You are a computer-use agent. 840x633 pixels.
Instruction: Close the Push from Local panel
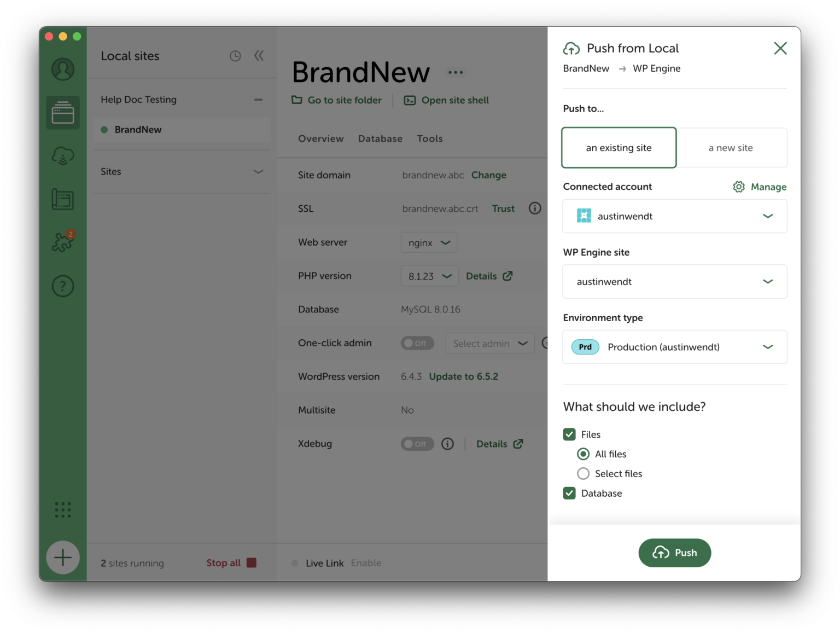[x=780, y=48]
